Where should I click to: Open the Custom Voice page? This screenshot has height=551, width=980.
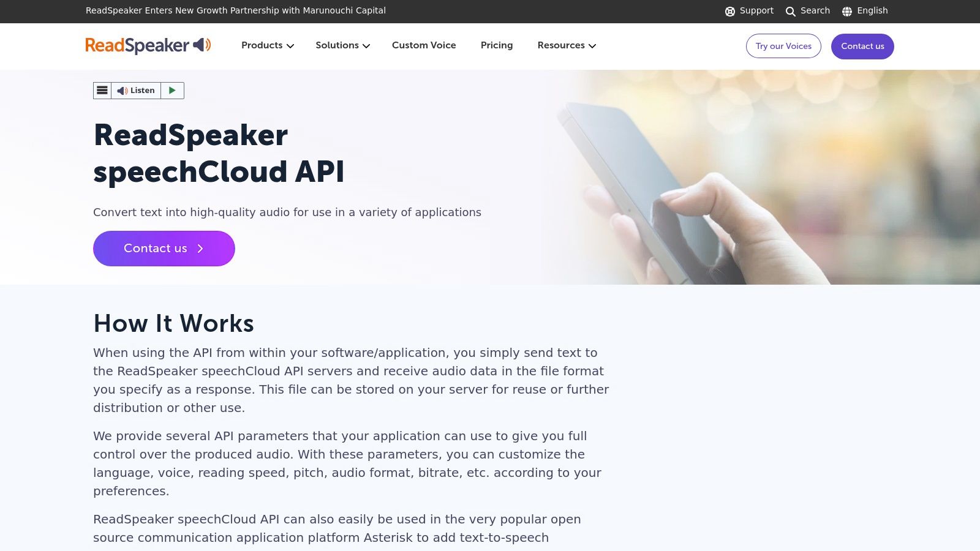pyautogui.click(x=424, y=45)
